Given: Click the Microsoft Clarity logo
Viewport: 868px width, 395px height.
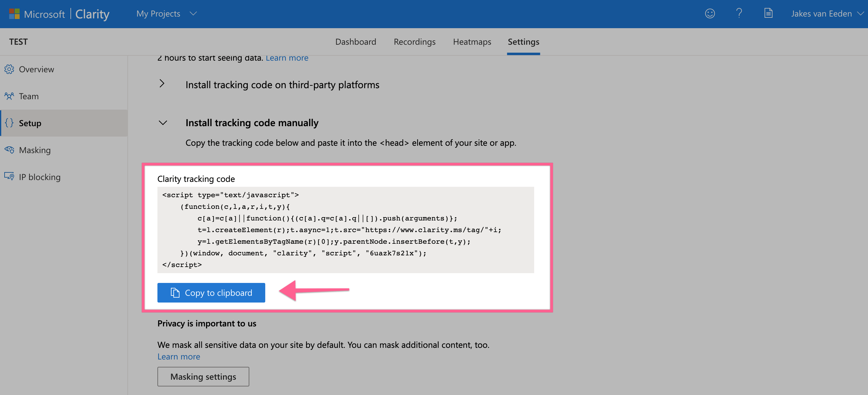Looking at the screenshot, I should click(59, 14).
